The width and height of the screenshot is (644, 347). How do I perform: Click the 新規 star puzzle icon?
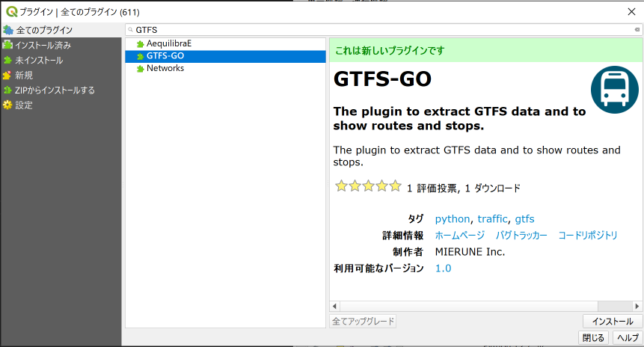pyautogui.click(x=7, y=75)
